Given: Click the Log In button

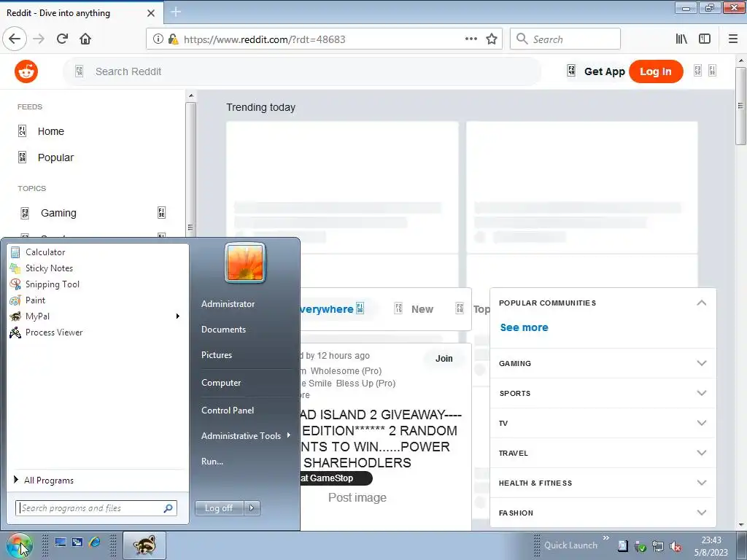Looking at the screenshot, I should tap(656, 71).
